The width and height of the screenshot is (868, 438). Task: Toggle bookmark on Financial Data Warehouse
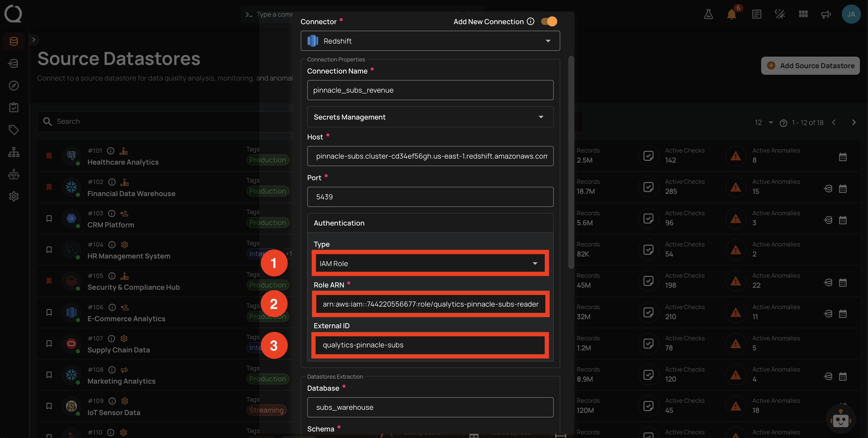click(49, 187)
